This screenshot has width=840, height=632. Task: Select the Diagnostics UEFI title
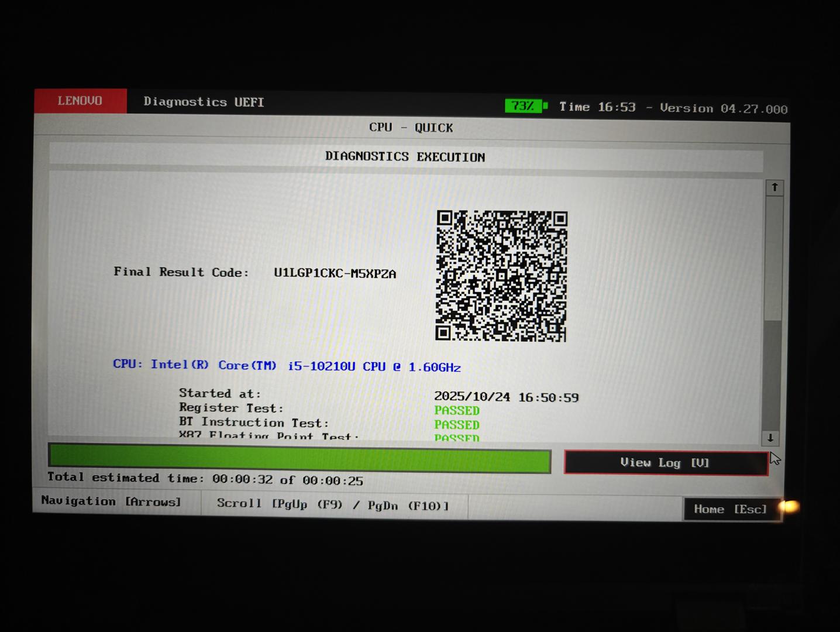(x=204, y=102)
